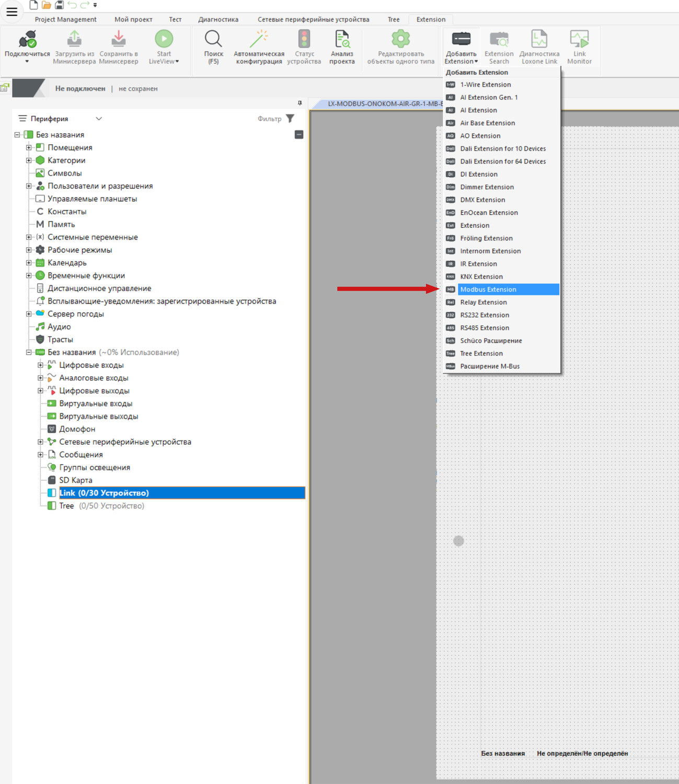
Task: Collapse all via minus button in tree
Action: tap(299, 135)
